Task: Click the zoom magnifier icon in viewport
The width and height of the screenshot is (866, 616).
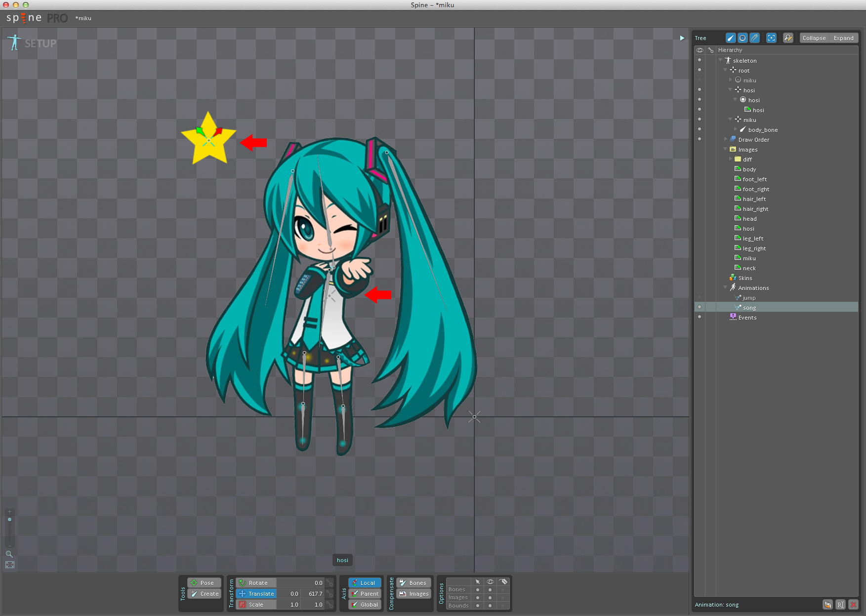Action: [9, 554]
